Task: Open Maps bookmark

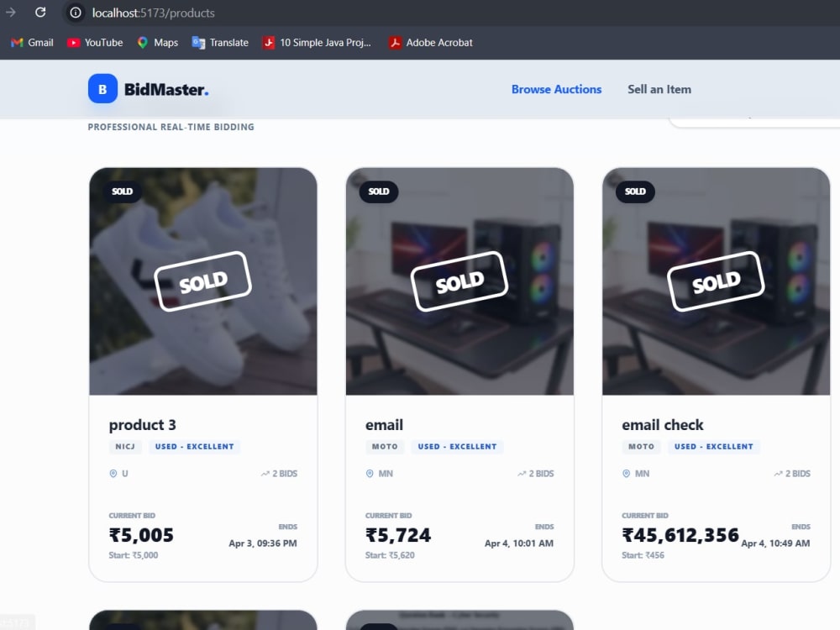Action: pyautogui.click(x=158, y=42)
